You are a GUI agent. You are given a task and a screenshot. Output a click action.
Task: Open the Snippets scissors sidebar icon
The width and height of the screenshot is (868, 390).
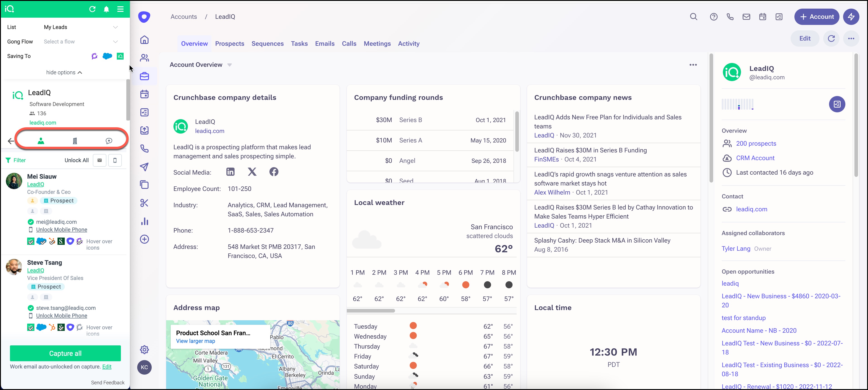pos(144,203)
